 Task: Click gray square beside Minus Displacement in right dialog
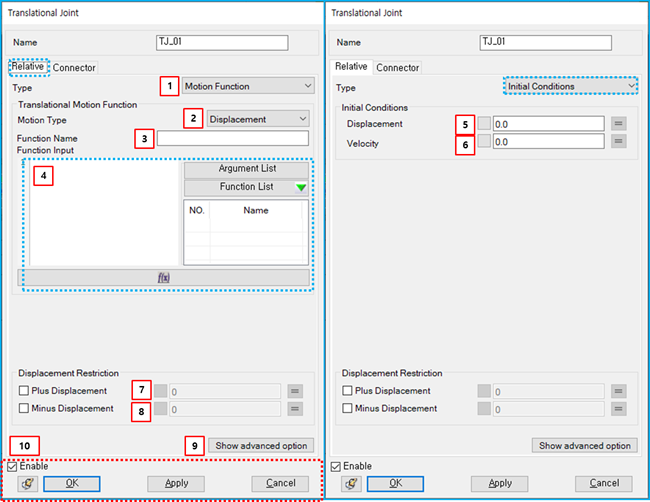click(484, 408)
